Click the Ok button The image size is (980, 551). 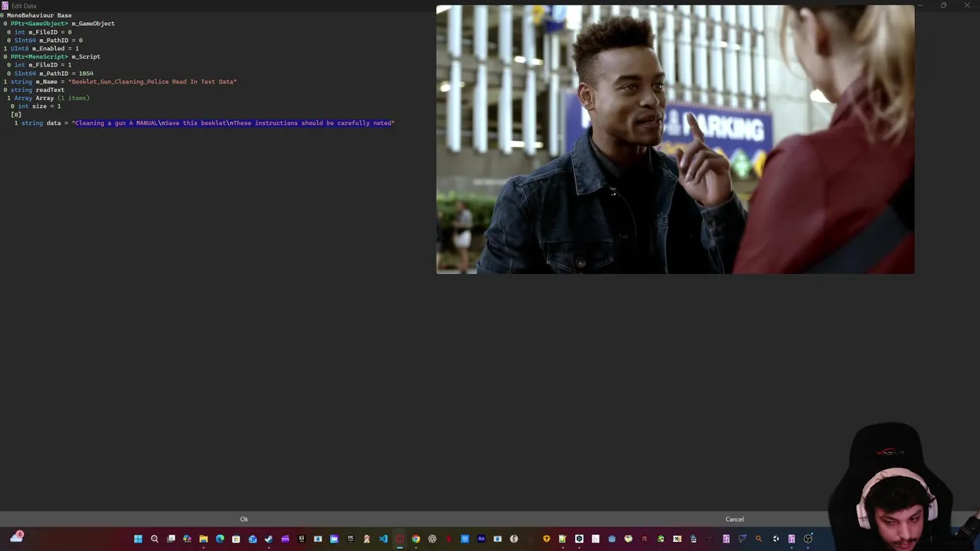[x=244, y=519]
